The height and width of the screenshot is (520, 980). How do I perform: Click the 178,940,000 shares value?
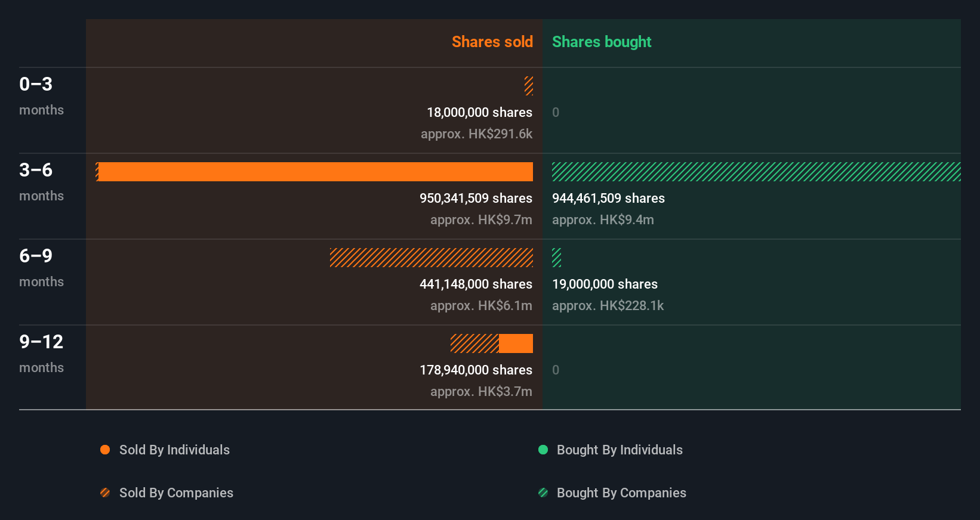(x=476, y=370)
